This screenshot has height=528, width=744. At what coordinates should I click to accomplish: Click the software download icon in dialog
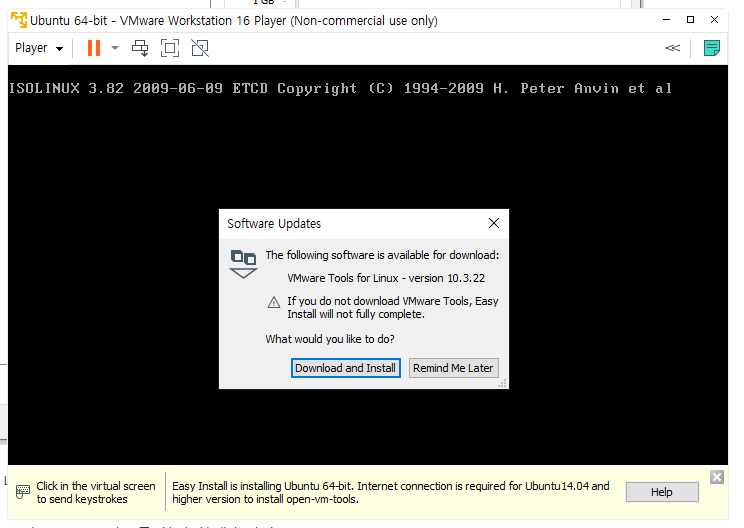coord(243,264)
